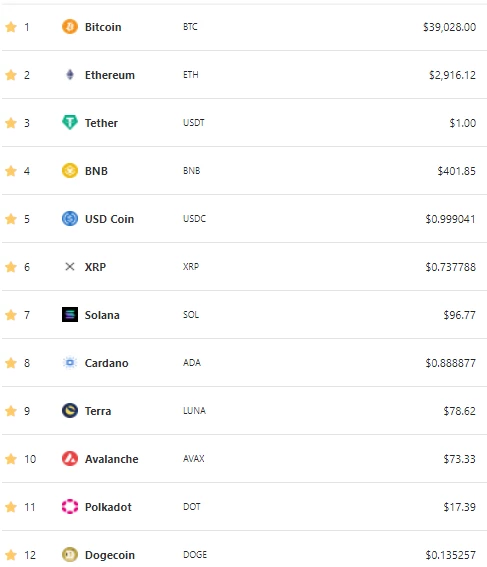Unfavorite XRP using its star
Screen dimensions: 487x567
tap(11, 267)
